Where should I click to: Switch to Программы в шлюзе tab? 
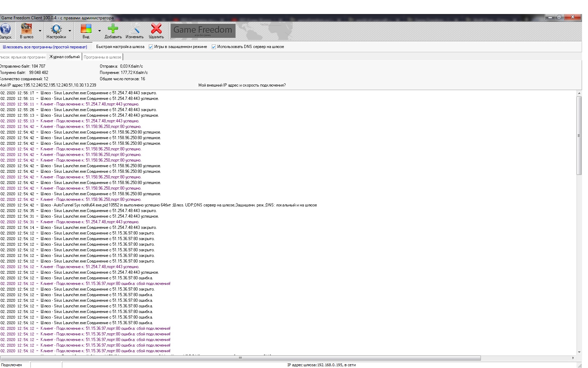tap(103, 57)
